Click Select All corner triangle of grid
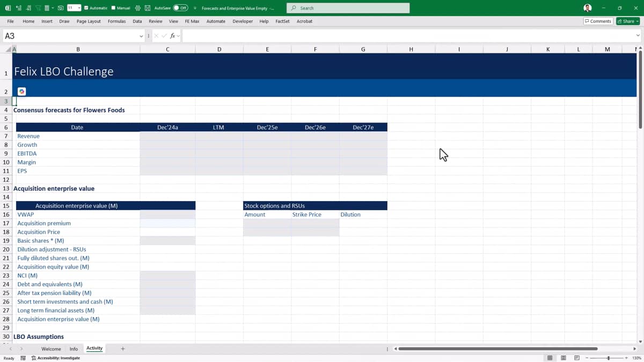 click(x=8, y=49)
